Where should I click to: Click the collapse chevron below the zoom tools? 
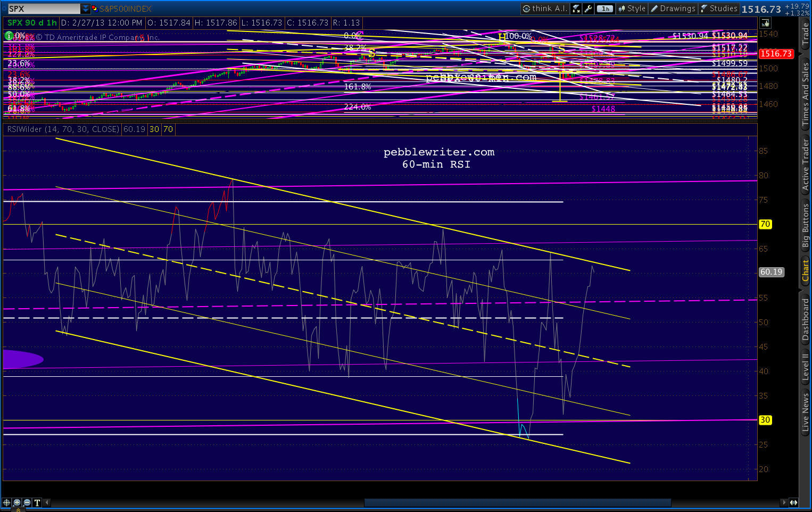18,509
